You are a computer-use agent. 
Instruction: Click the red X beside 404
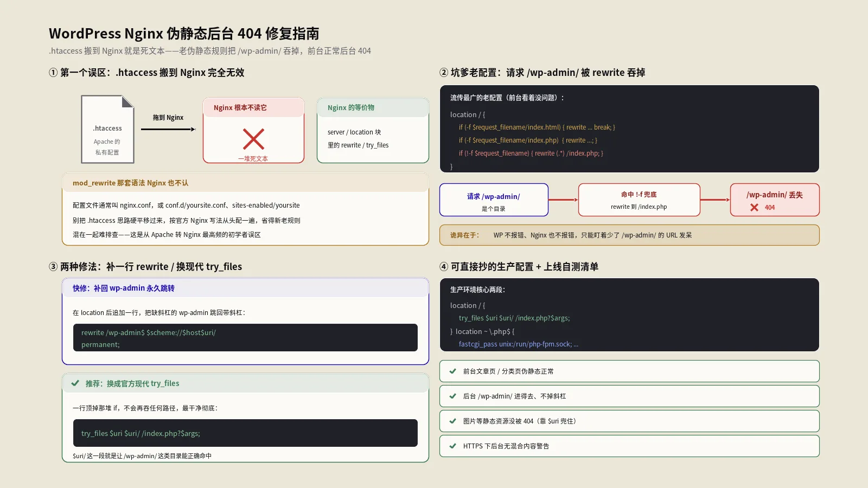(754, 207)
